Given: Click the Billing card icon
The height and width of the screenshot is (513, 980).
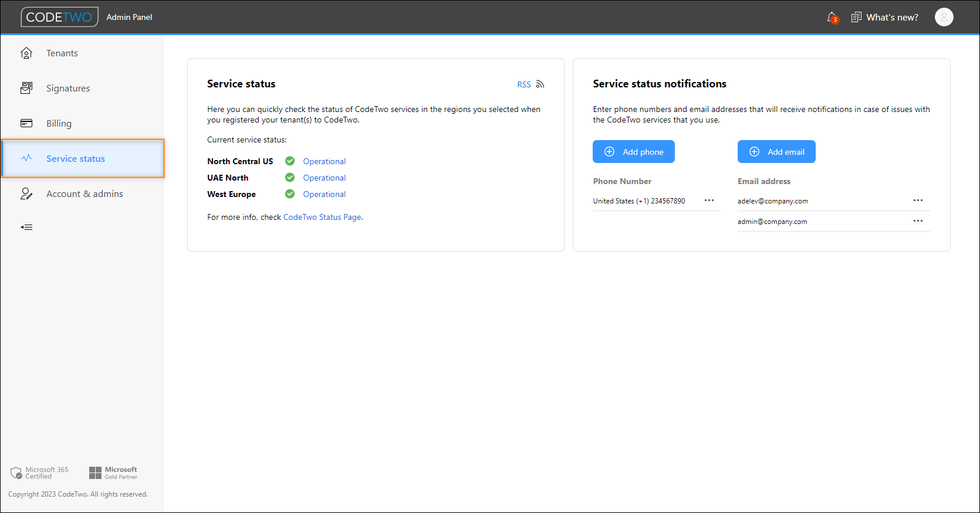Looking at the screenshot, I should pos(26,123).
